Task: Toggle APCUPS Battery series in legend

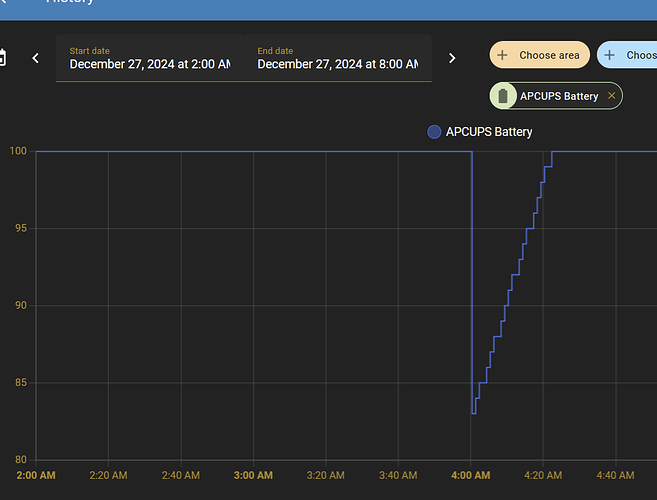Action: (x=489, y=132)
